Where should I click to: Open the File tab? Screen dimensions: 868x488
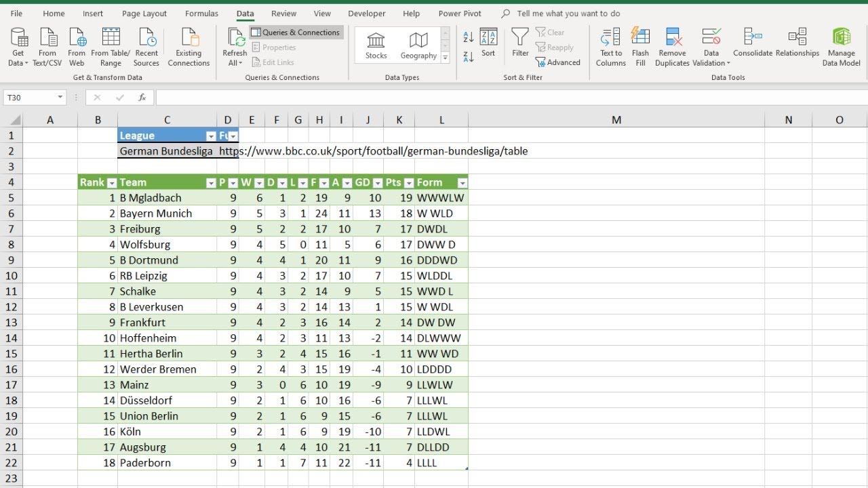(16, 14)
